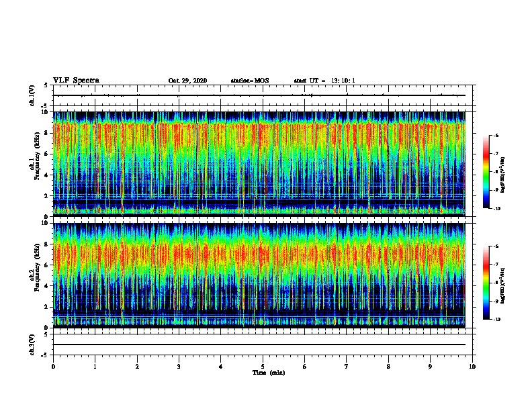This screenshot has height=411, width=532.
Task: Click time axis tick label '2'
Action: 137,366
